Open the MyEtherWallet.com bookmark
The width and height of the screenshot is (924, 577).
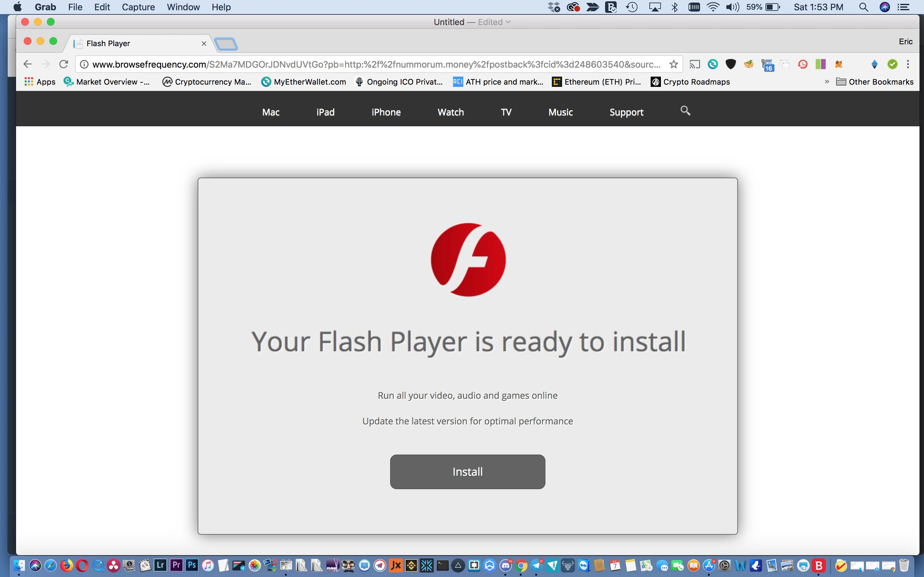tap(304, 82)
